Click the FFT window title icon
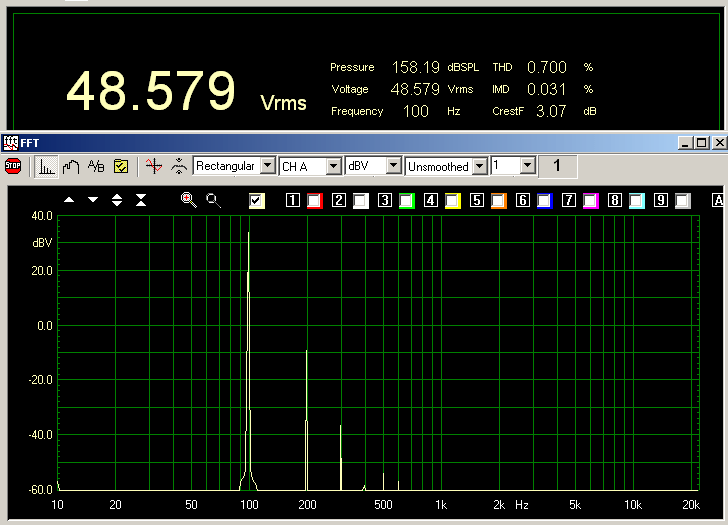Screen dimensions: 728x525 pos(10,143)
